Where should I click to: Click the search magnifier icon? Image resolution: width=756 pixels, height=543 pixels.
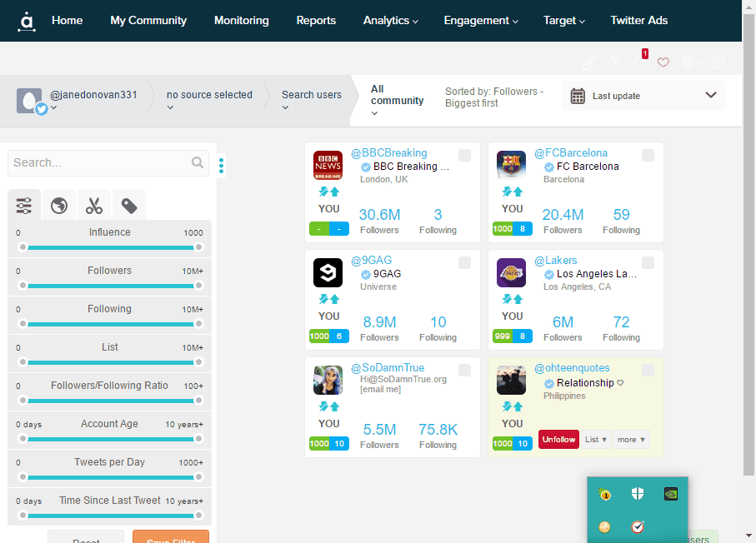coord(198,162)
